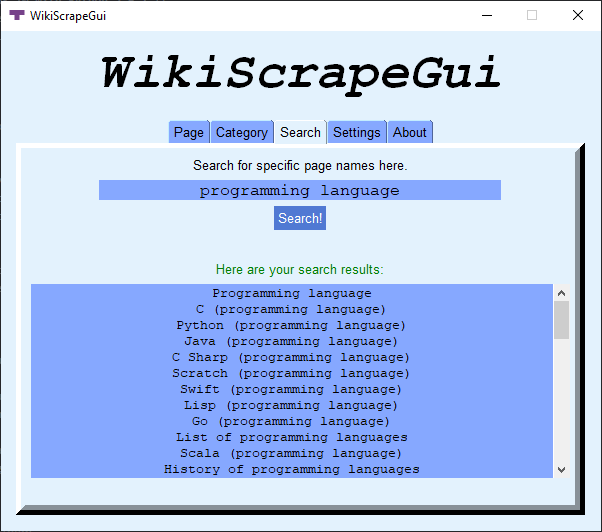
Task: Select 'Swift (programming language)' row
Action: 292,389
